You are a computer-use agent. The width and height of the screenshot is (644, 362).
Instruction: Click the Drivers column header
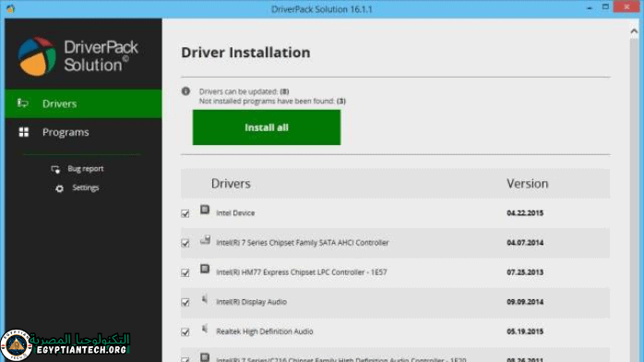[231, 183]
